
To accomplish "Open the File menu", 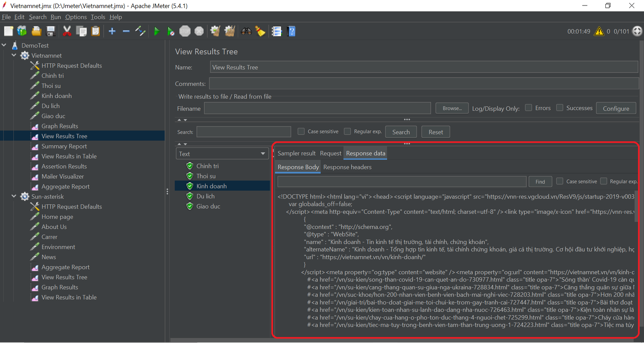I will point(6,17).
